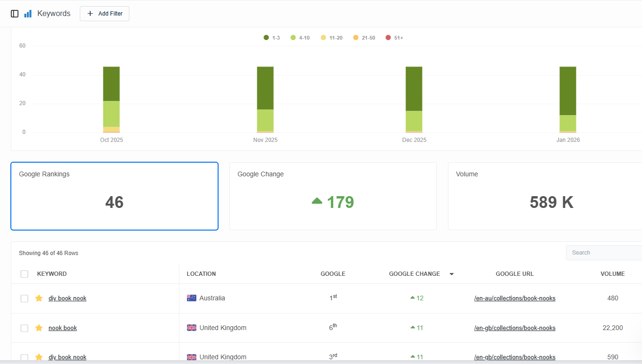The height and width of the screenshot is (364, 642).
Task: Select the Google Change card
Action: point(333,196)
